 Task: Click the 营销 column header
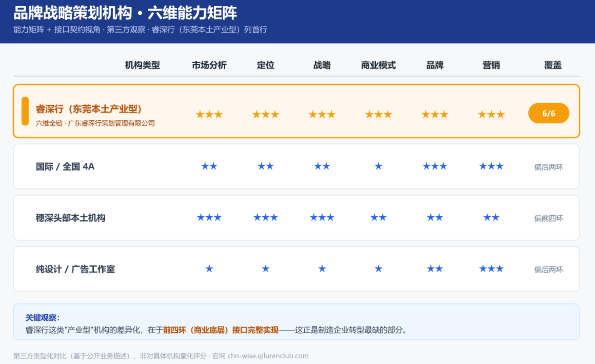pyautogui.click(x=491, y=65)
